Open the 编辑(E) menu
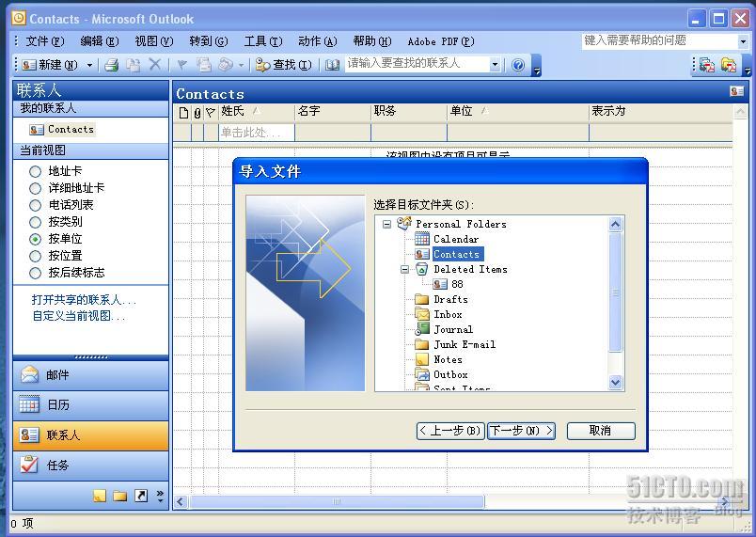This screenshot has width=756, height=537. pyautogui.click(x=100, y=41)
